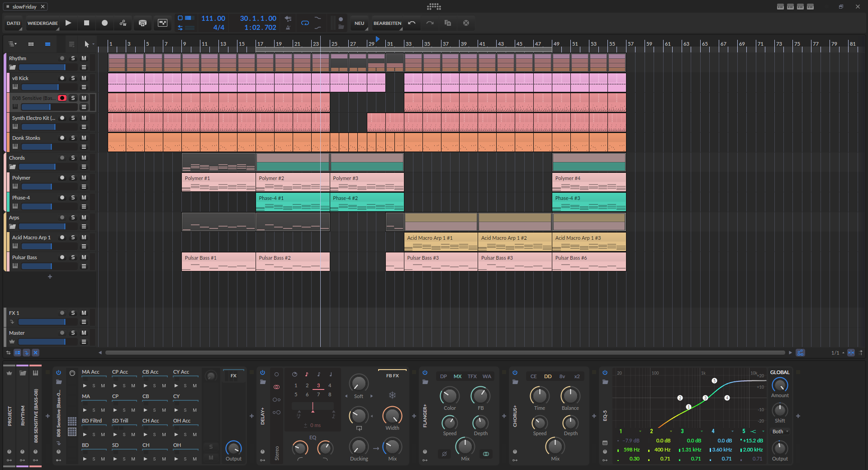This screenshot has height=470, width=868.
Task: Solo the SD Trill drum pad
Action: [x=124, y=435]
